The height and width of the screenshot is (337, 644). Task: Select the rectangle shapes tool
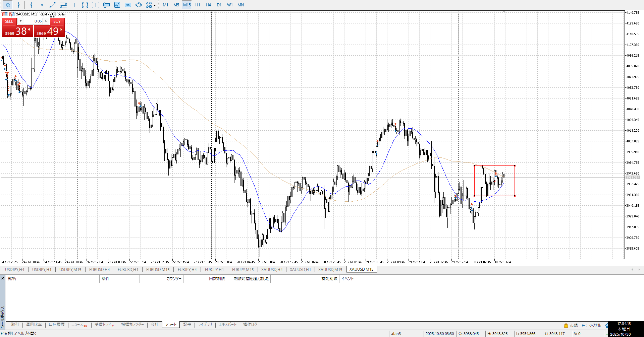(85, 5)
